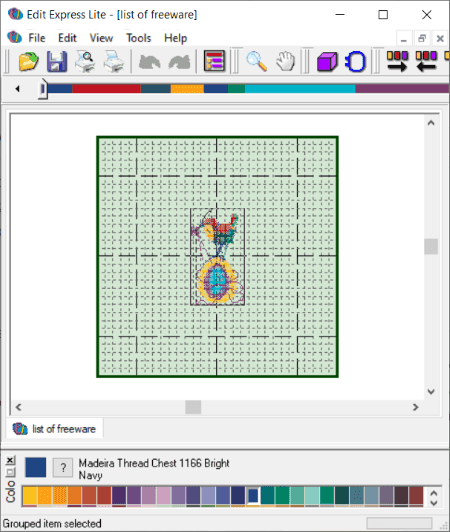Click the vertical scrollbar up arrow
The image size is (450, 532).
[x=431, y=123]
